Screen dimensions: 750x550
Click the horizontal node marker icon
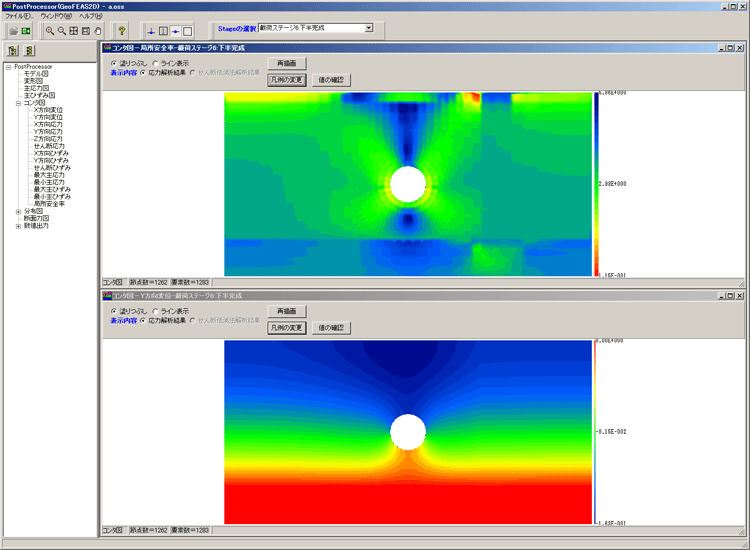pos(176,31)
